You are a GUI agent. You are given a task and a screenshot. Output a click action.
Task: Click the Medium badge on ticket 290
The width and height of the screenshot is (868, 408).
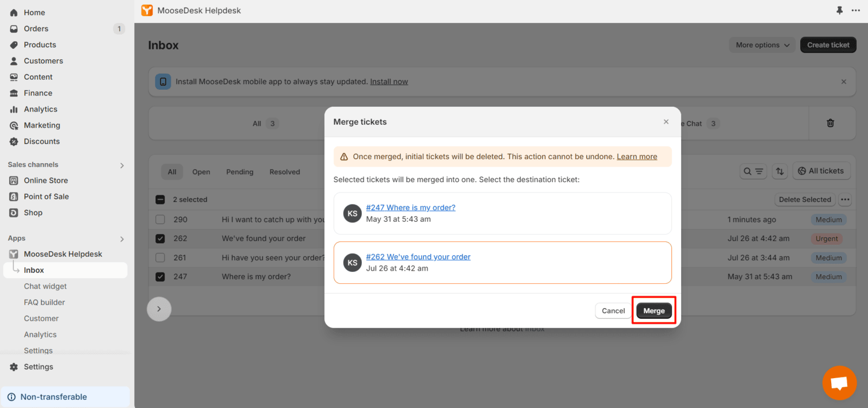[828, 220]
